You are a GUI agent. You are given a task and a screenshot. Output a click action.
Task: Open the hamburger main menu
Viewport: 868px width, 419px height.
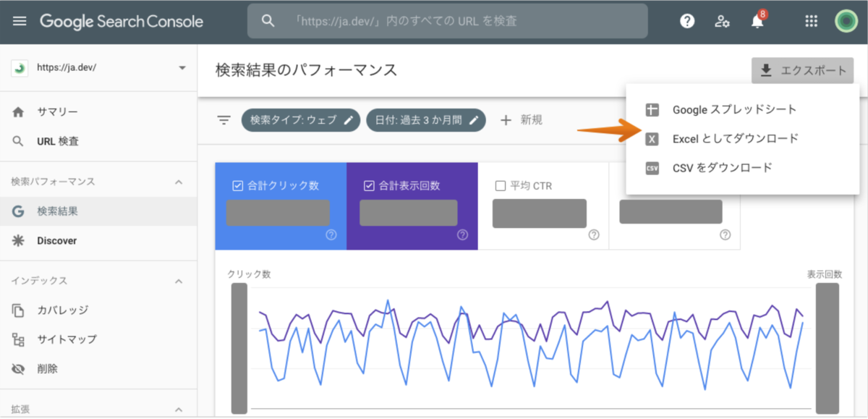(20, 21)
